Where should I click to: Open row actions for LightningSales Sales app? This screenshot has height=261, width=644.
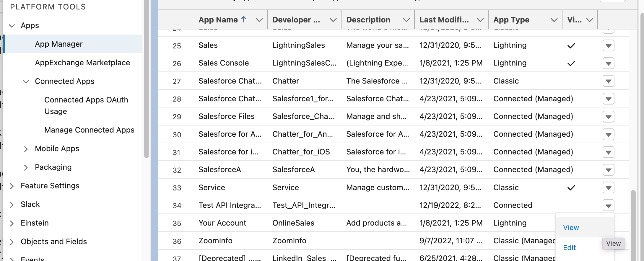pyautogui.click(x=608, y=45)
